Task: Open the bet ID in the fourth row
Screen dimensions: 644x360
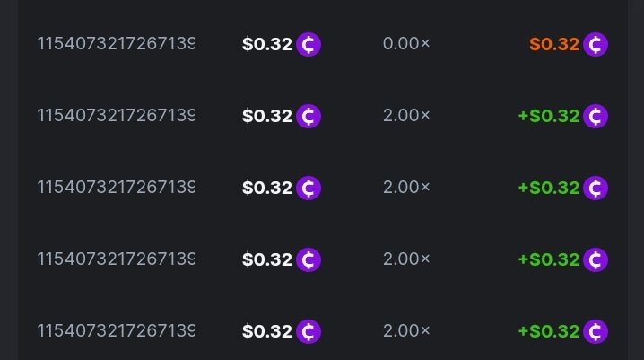Action: click(x=116, y=259)
